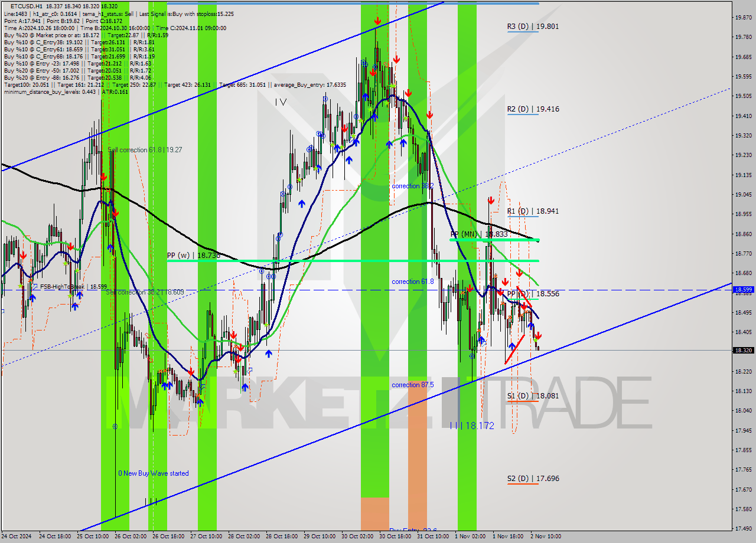Select the S2 (D) | 17.696 support label
756x543 pixels.
tap(533, 478)
